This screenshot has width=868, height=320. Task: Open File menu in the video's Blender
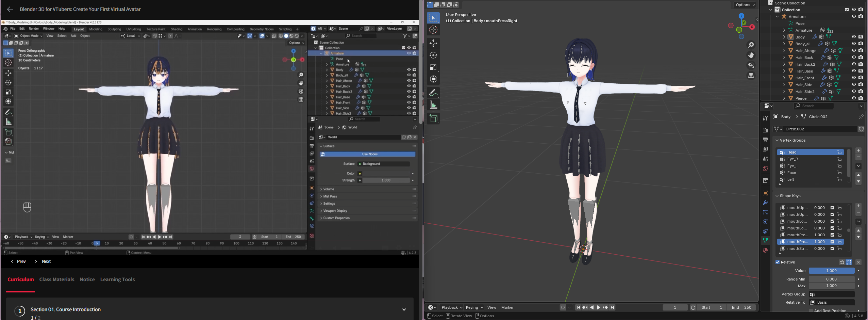pos(13,29)
